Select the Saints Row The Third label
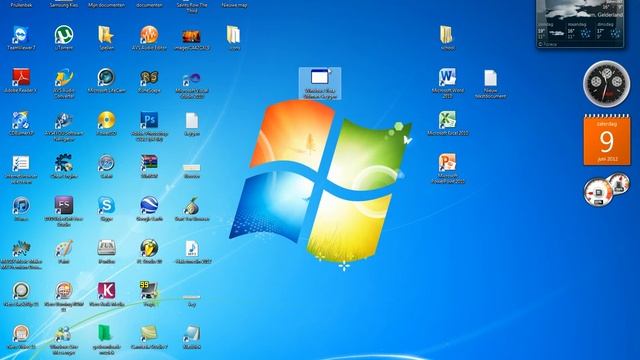 (192, 7)
